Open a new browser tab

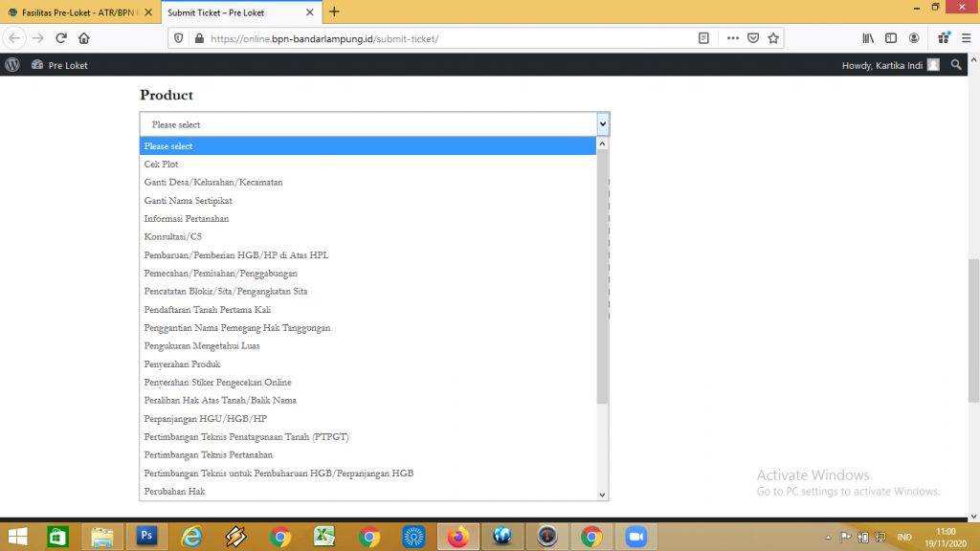pos(334,12)
